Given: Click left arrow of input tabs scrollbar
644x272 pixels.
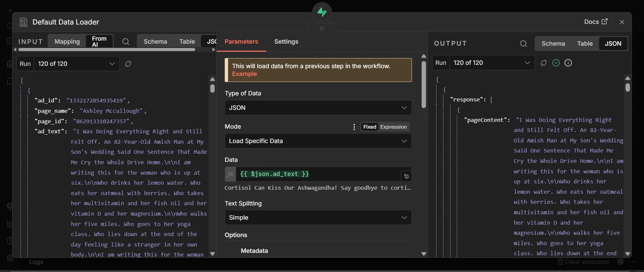Looking at the screenshot, I should [15, 50].
